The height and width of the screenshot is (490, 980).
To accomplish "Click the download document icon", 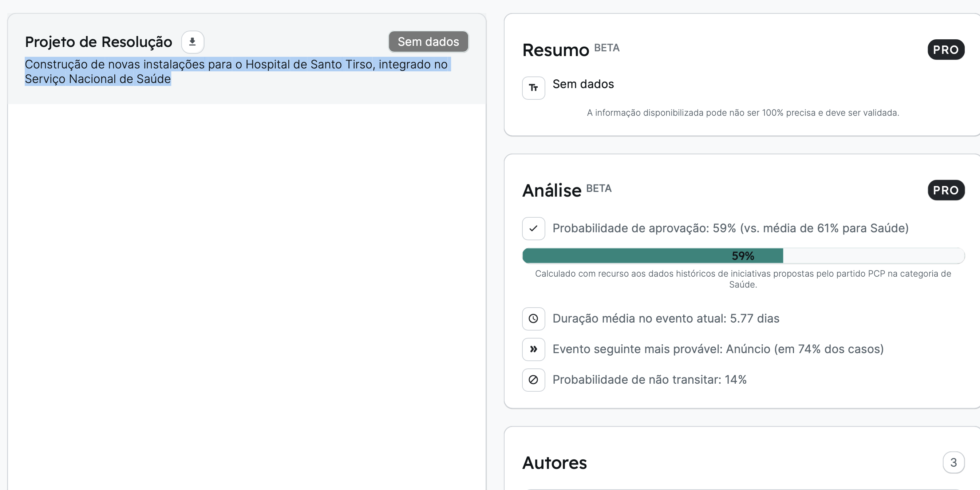I will click(x=193, y=42).
